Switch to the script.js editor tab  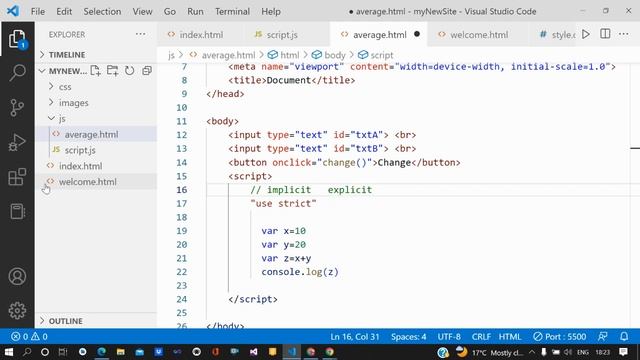282,35
